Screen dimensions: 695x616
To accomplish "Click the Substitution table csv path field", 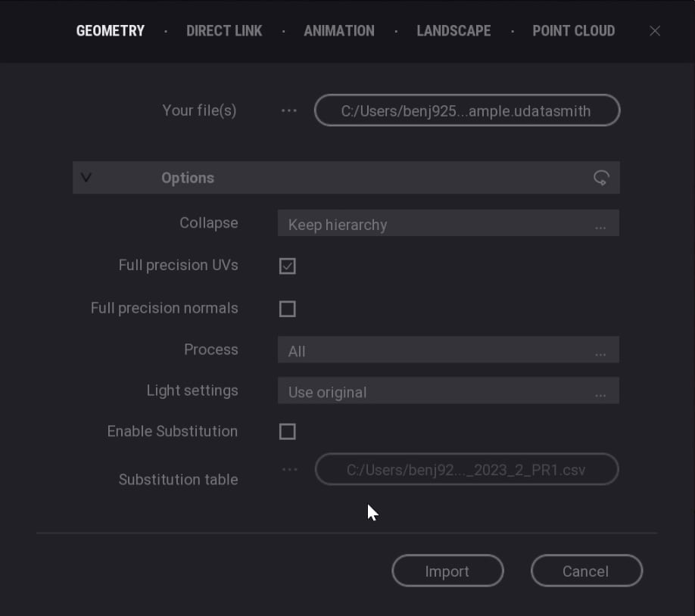I will pyautogui.click(x=466, y=469).
